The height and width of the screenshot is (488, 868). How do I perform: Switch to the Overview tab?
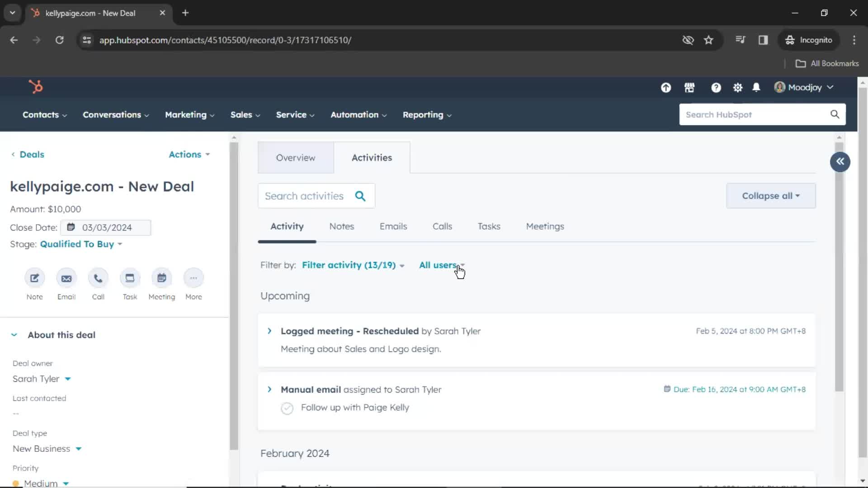(x=296, y=158)
